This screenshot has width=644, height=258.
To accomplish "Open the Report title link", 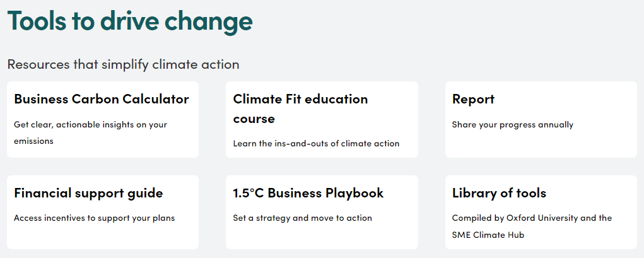I will (x=473, y=99).
